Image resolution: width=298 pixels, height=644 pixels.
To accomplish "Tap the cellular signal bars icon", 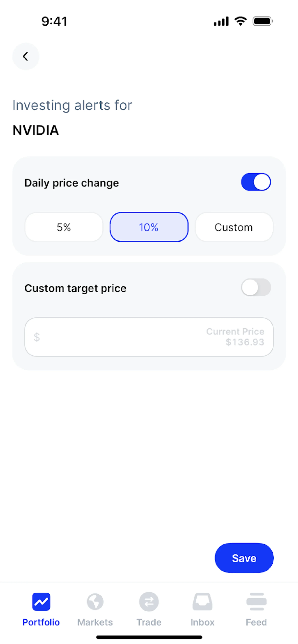I will [x=221, y=21].
